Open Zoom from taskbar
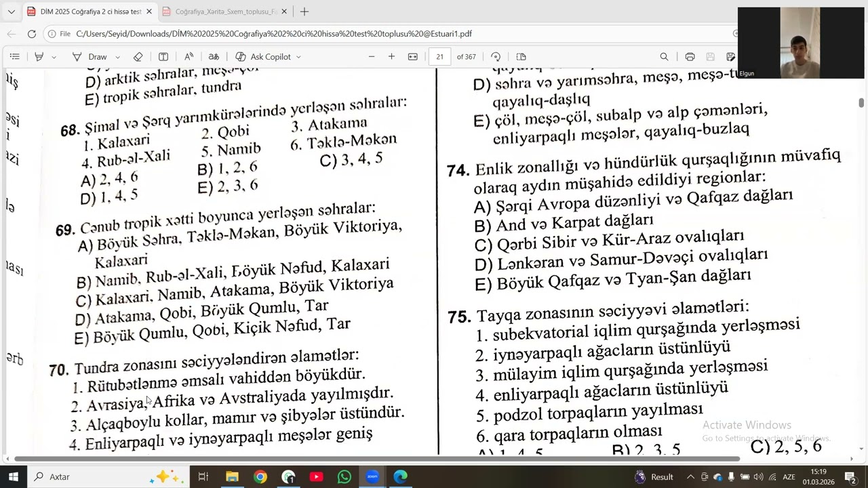 pos(372,476)
